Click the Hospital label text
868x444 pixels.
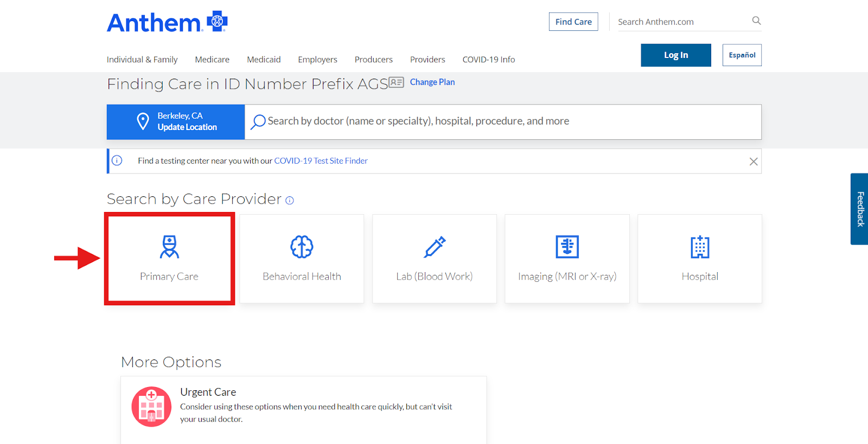click(700, 276)
